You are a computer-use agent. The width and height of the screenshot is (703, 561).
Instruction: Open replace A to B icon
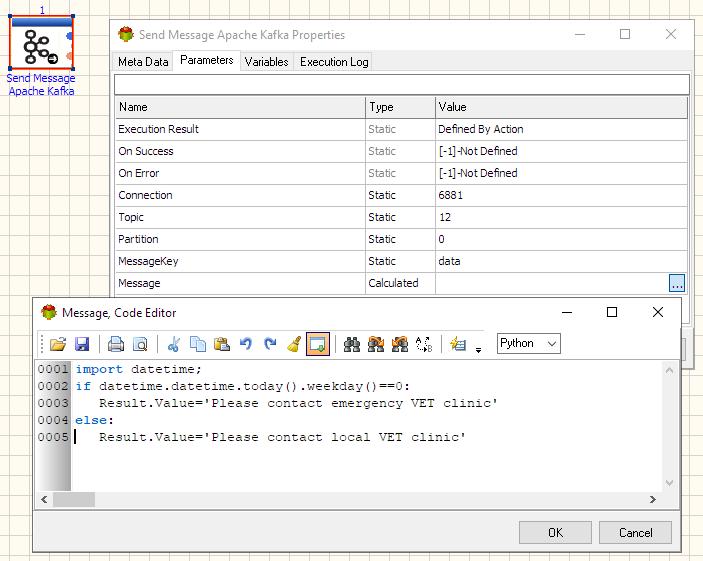click(424, 344)
